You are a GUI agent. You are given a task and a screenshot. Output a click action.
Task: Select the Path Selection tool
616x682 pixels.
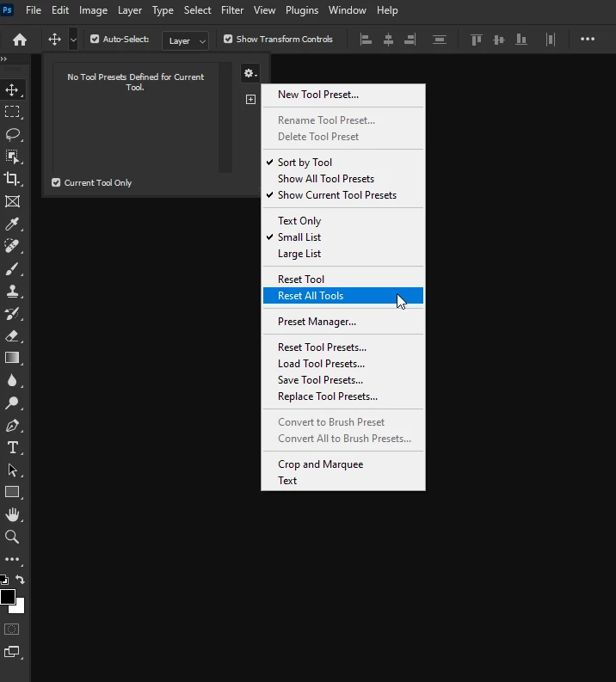pos(12,470)
